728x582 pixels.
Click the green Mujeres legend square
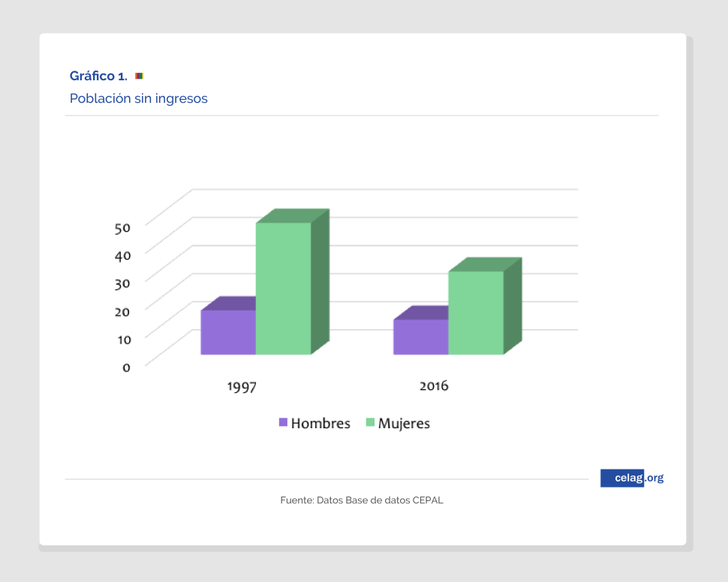tap(370, 422)
